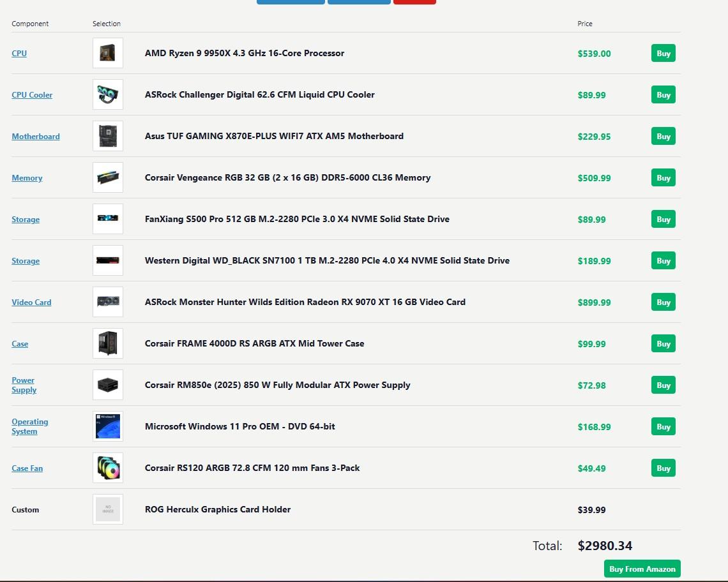
Task: Click the ASRock Monster Hunter Wilds card name
Action: click(x=305, y=302)
